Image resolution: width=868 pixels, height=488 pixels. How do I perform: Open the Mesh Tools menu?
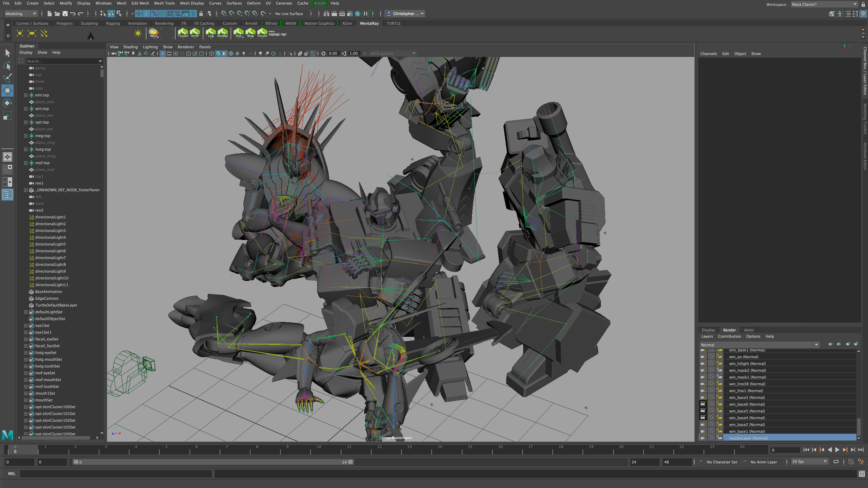(164, 3)
